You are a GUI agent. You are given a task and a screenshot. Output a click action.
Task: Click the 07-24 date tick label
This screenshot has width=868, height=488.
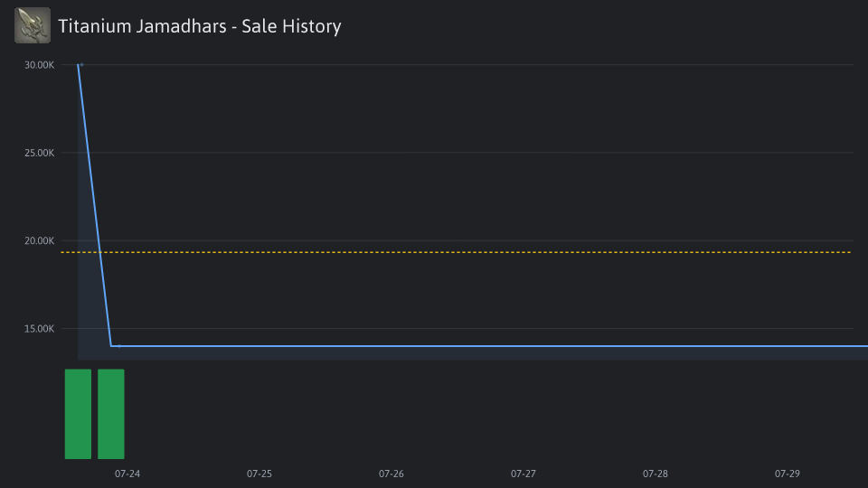127,474
